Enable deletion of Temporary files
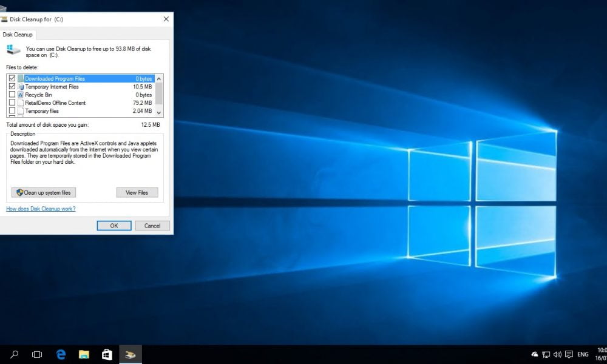The image size is (607, 364). tap(11, 111)
